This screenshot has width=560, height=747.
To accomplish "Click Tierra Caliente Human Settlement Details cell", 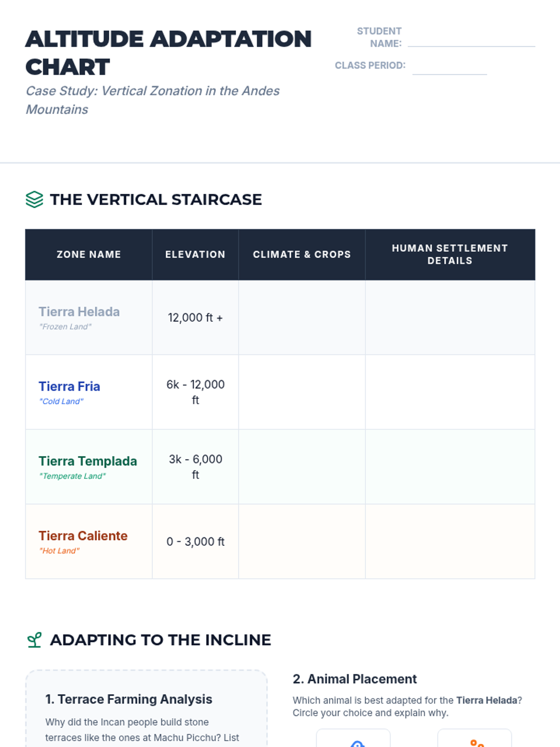I will click(x=450, y=542).
